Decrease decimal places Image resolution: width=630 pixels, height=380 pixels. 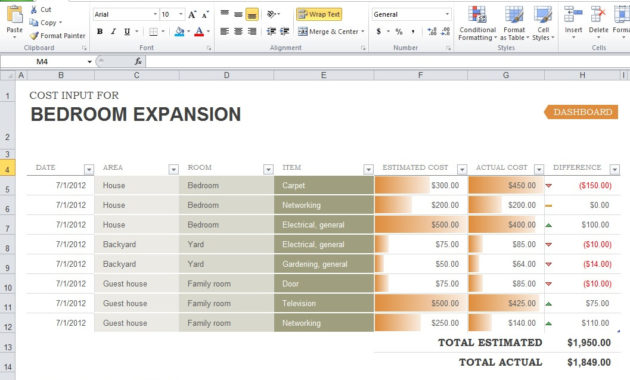(445, 31)
